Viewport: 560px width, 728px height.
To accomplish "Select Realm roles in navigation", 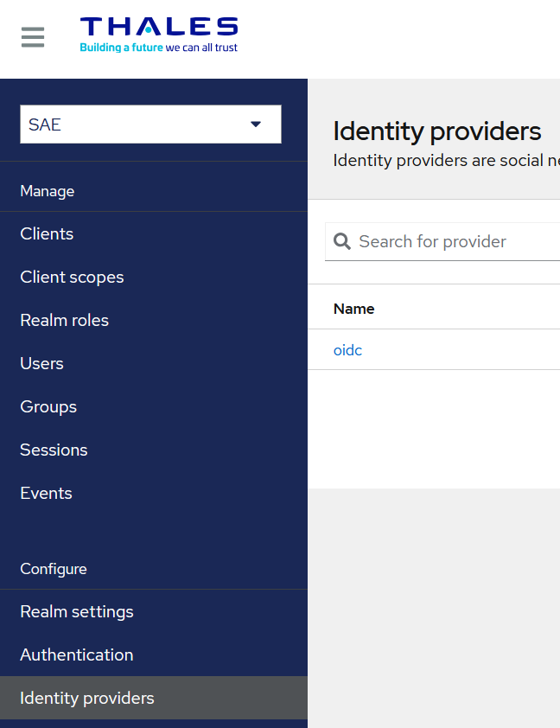I will 64,320.
